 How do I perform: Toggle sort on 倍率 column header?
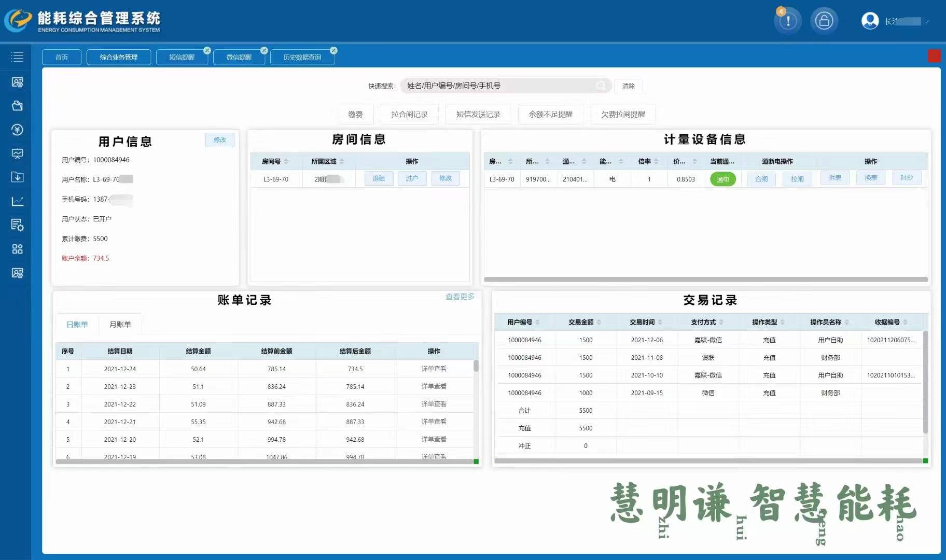click(x=656, y=161)
